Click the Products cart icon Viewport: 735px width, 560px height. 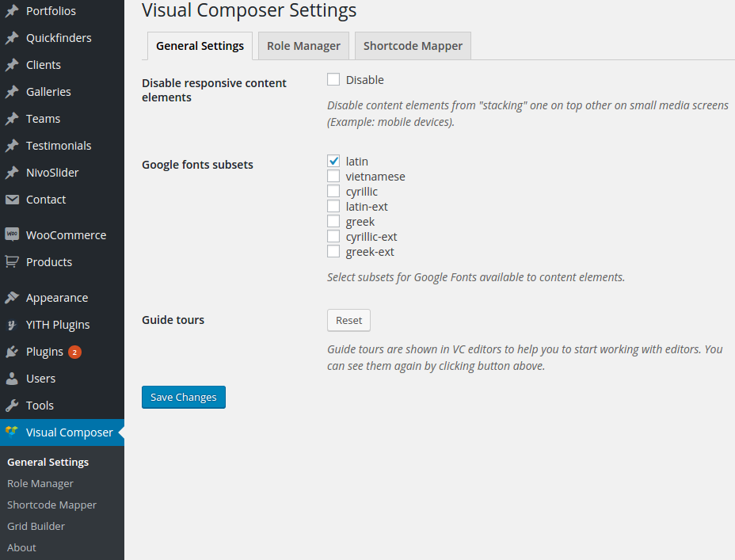12,261
